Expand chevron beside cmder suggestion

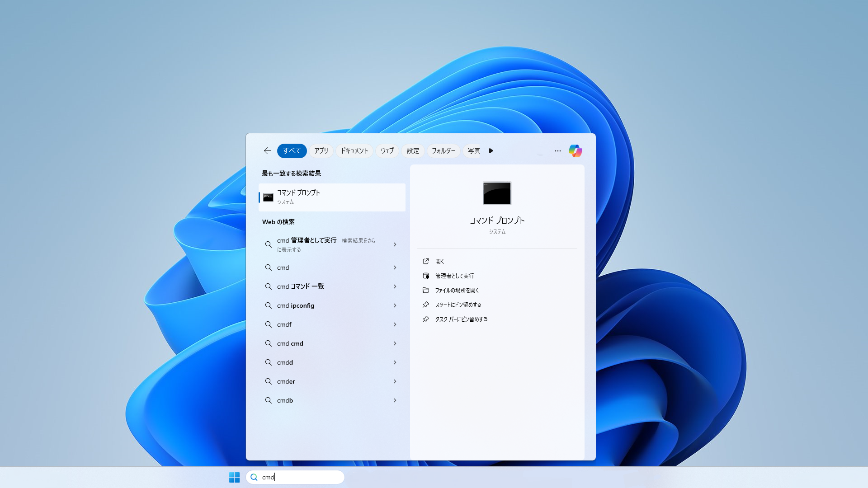395,382
